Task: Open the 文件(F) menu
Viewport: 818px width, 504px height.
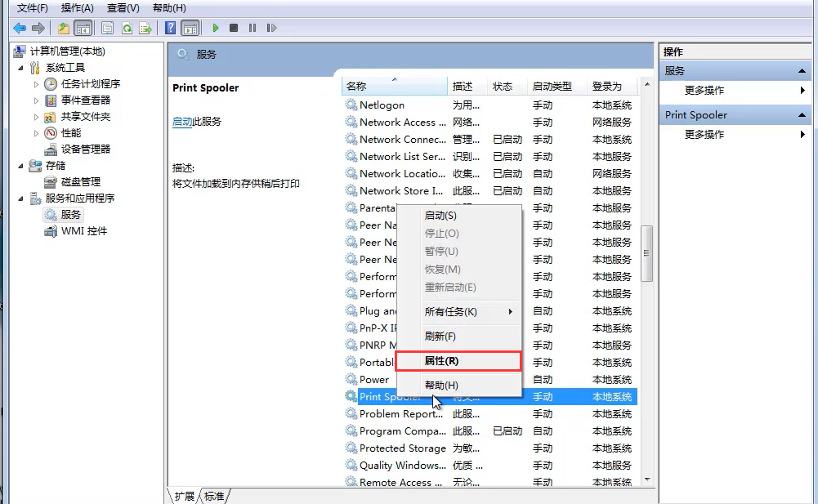Action: pyautogui.click(x=33, y=8)
